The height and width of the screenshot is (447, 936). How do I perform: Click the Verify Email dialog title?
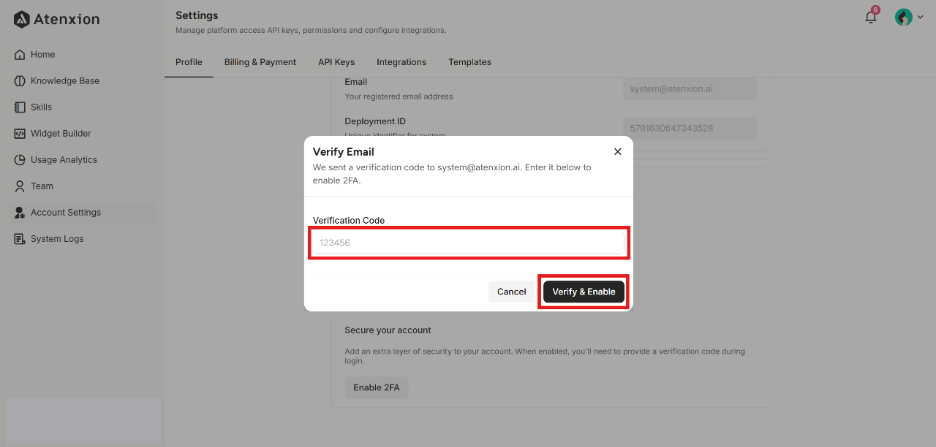click(x=343, y=152)
